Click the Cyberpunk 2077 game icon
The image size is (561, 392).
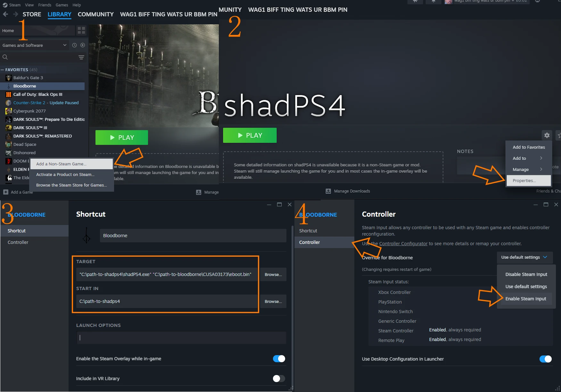(x=9, y=111)
